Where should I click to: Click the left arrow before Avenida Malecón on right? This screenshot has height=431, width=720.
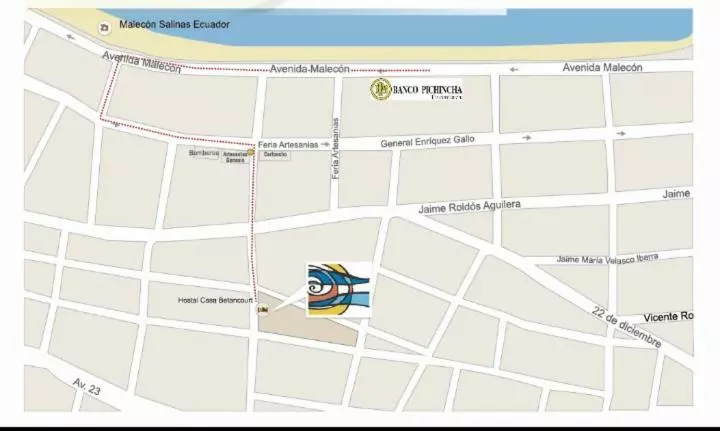(x=513, y=70)
